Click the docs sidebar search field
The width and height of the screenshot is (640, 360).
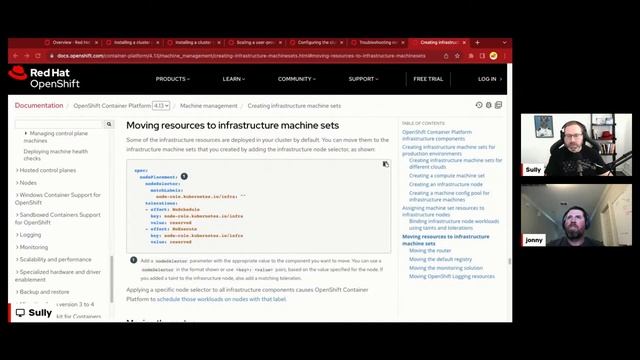(59, 124)
